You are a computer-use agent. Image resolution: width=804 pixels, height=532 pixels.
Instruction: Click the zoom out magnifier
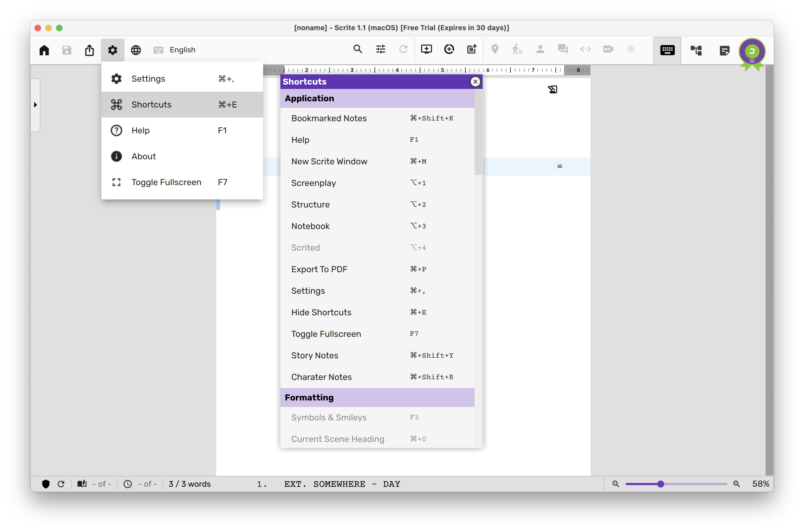point(615,484)
